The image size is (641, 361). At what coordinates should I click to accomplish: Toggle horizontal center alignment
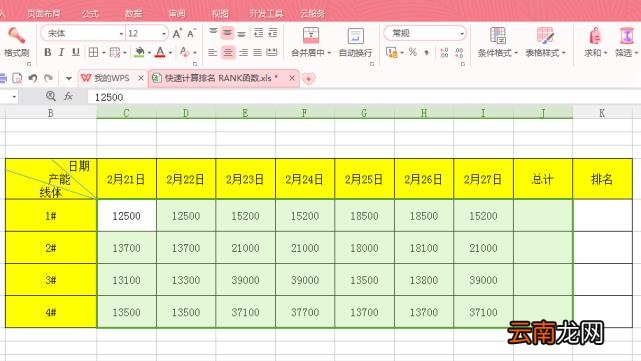pyautogui.click(x=228, y=52)
